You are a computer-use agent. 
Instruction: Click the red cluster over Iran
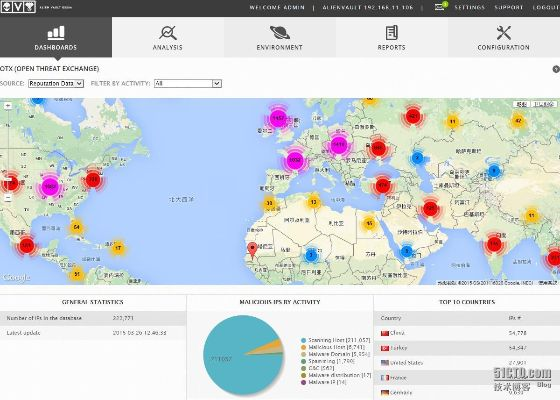coord(430,208)
